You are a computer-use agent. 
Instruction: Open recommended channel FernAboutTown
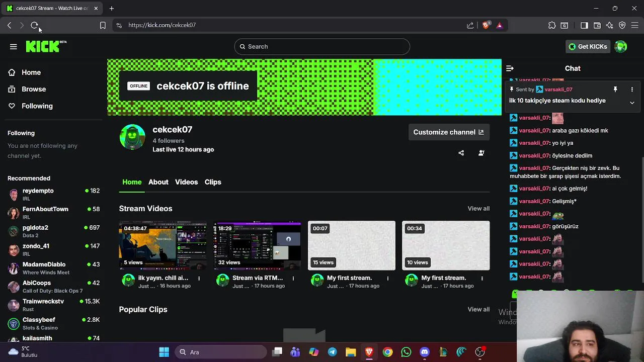click(53, 213)
